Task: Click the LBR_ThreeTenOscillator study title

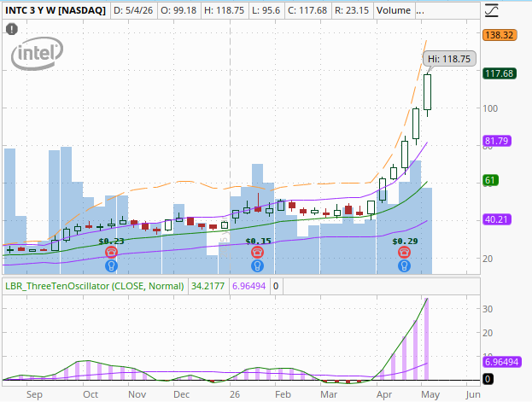Action: click(95, 286)
